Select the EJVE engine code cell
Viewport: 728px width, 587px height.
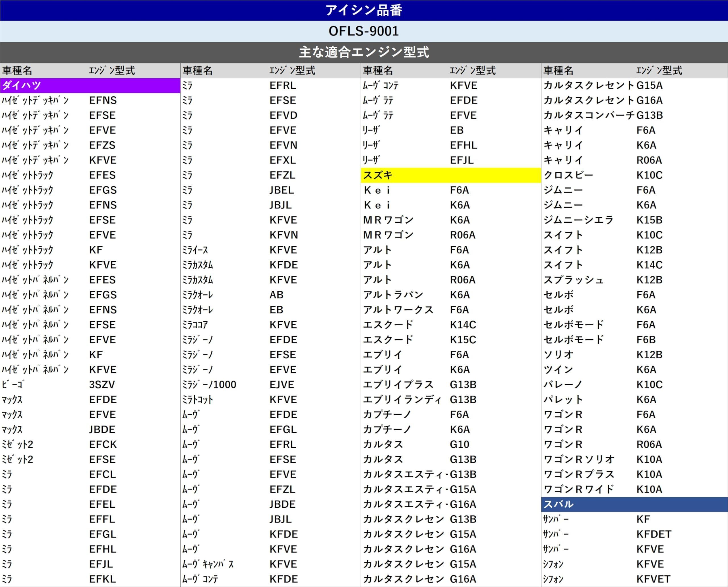[282, 385]
